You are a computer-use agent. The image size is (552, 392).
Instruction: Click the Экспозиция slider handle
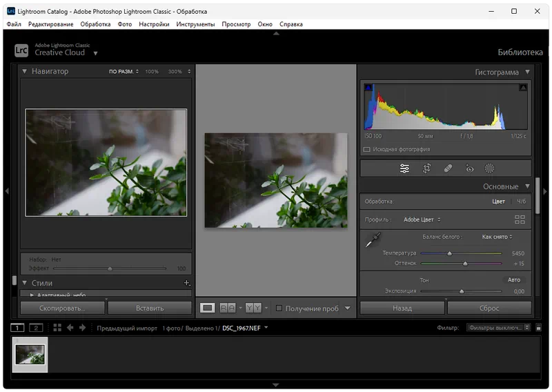(462, 291)
